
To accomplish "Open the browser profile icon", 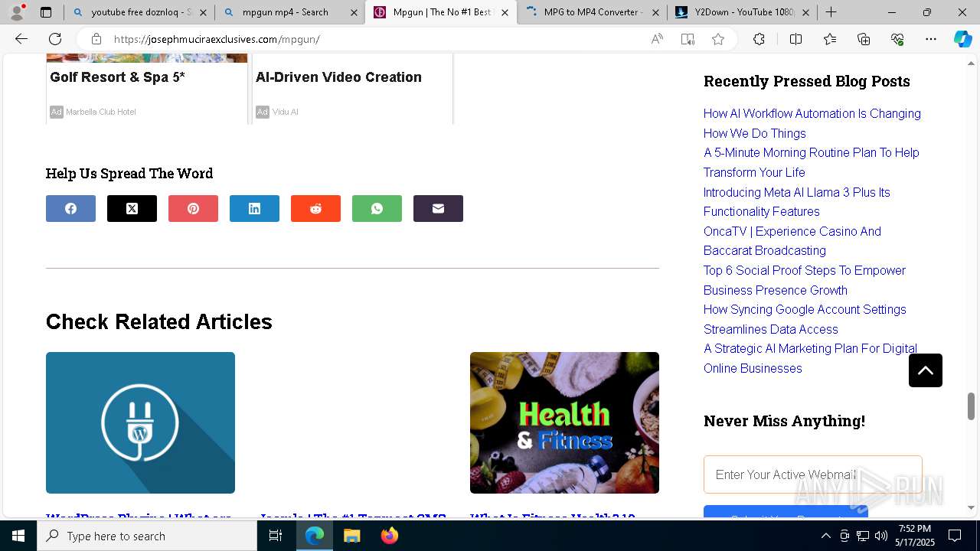I will point(16,12).
